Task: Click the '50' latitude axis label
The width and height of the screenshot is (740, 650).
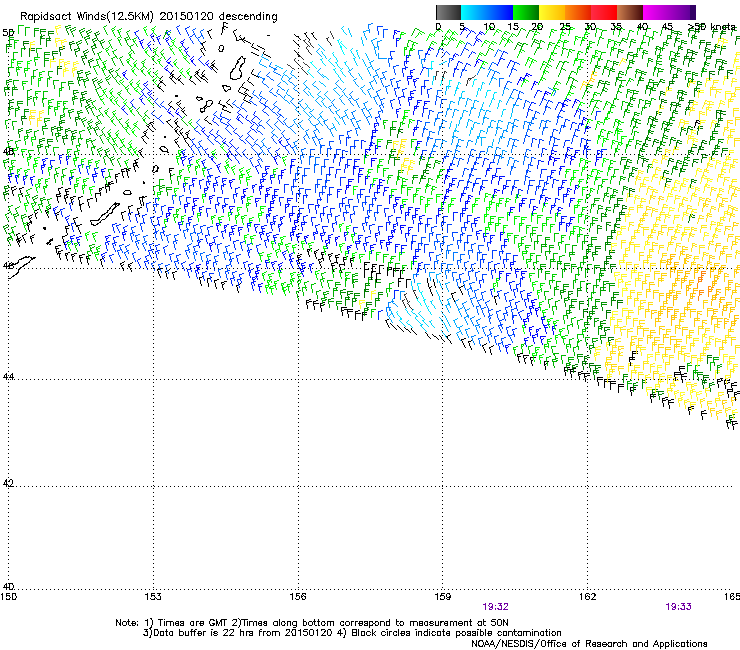Action: pyautogui.click(x=8, y=33)
